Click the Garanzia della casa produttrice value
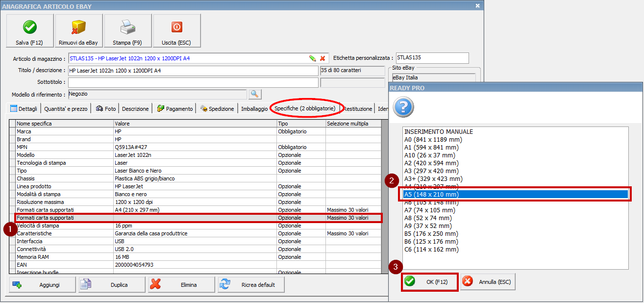The image size is (644, 303). (195, 233)
